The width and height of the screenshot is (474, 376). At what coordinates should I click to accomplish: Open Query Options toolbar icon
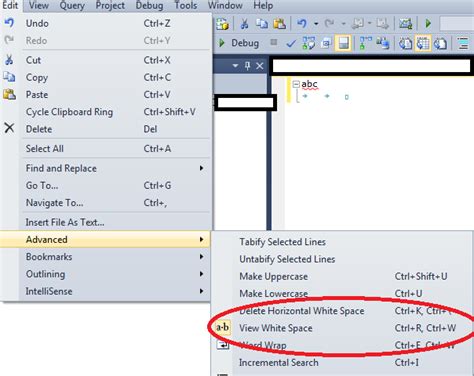coord(326,43)
